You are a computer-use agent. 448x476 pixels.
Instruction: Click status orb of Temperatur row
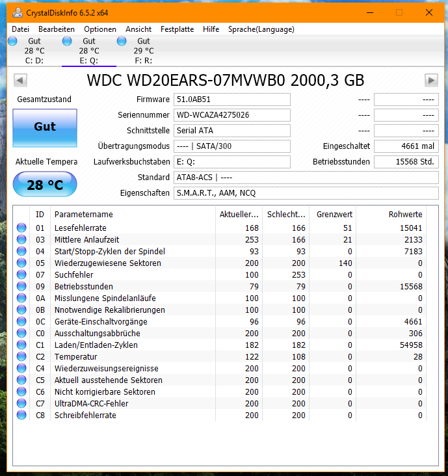pyautogui.click(x=21, y=356)
